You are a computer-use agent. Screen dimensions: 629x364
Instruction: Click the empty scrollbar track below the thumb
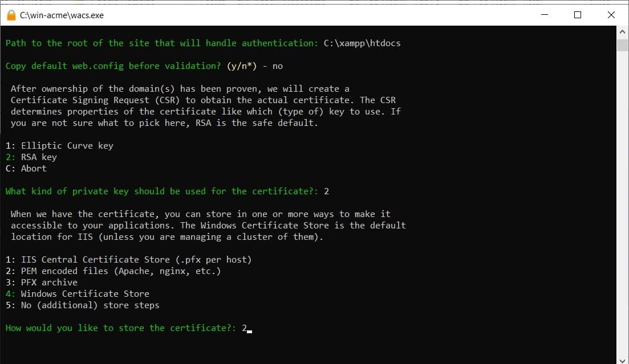coord(622,199)
